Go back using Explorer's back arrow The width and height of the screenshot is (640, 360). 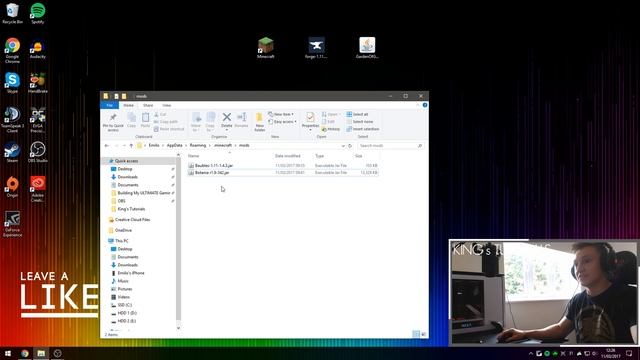[x=107, y=146]
